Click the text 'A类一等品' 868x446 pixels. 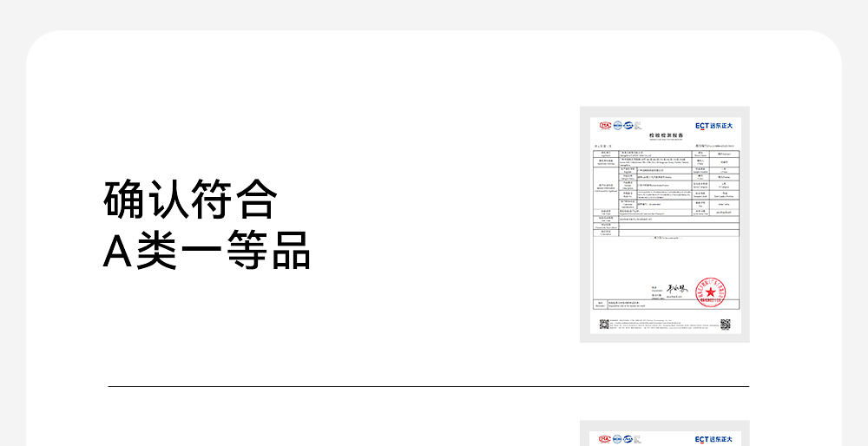coord(207,250)
